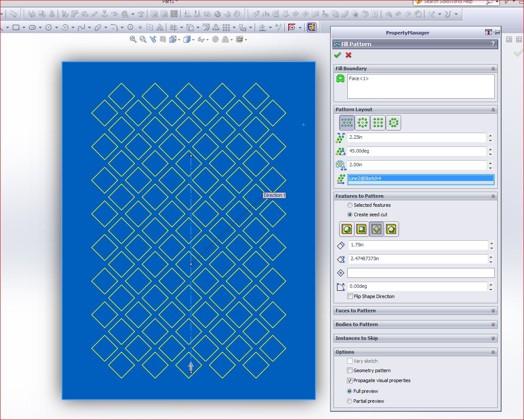Screen dimensions: 524x420
Task: Uncheck Propagate visual properties
Action: point(350,381)
